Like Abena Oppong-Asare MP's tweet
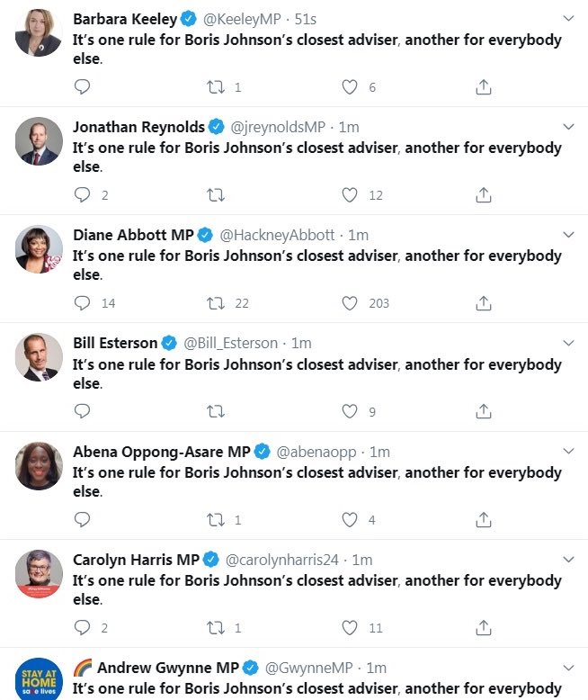588x700 pixels. (350, 519)
